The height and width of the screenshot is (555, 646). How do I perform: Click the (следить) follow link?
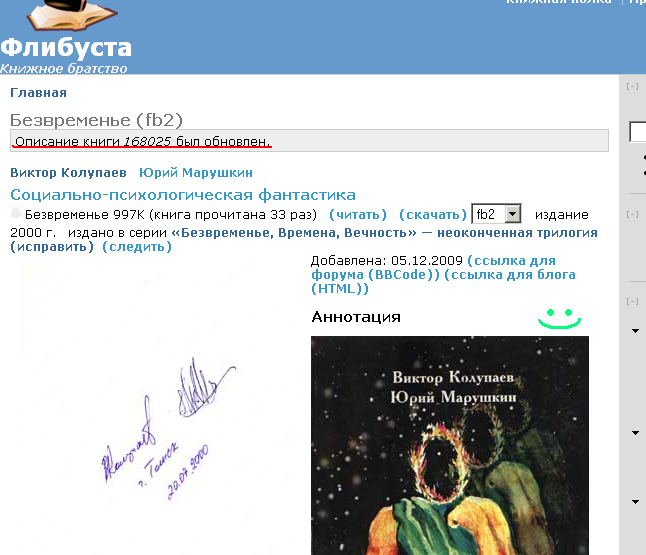click(x=137, y=247)
